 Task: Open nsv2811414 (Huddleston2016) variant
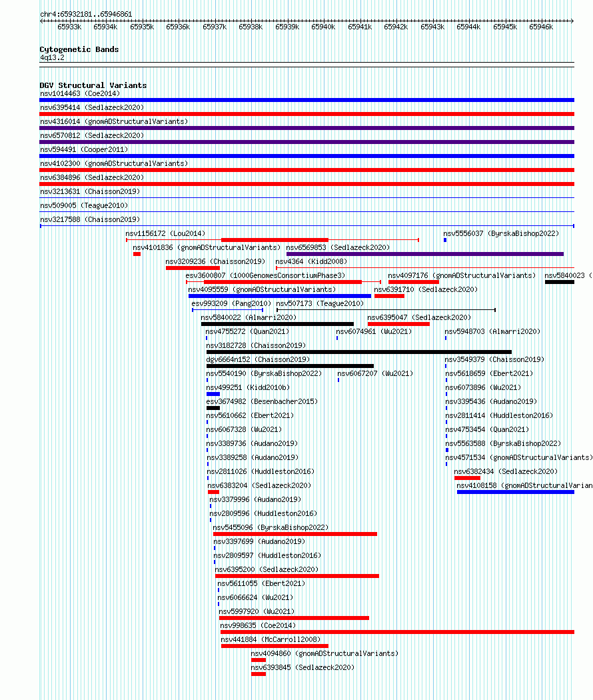[499, 415]
